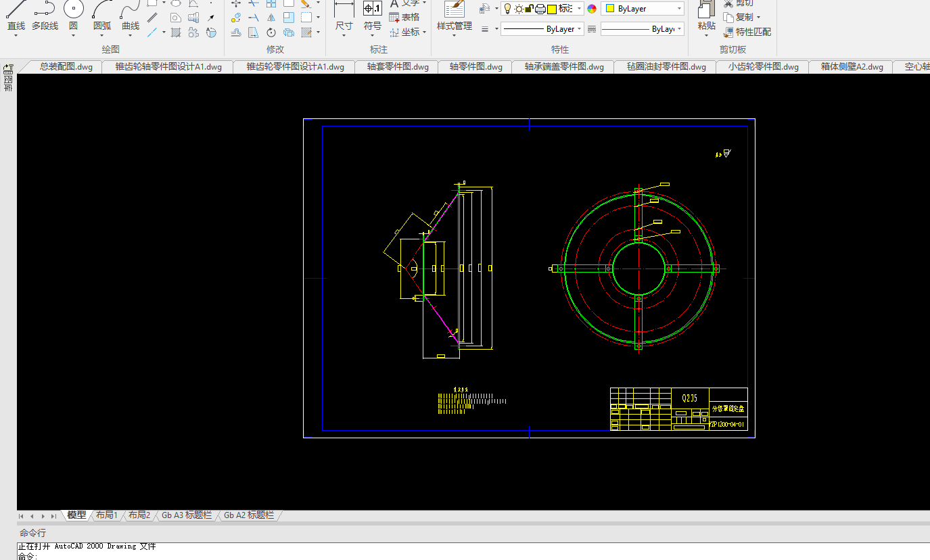Click the extend tool icon in 修改
This screenshot has height=560, width=930.
click(x=254, y=18)
